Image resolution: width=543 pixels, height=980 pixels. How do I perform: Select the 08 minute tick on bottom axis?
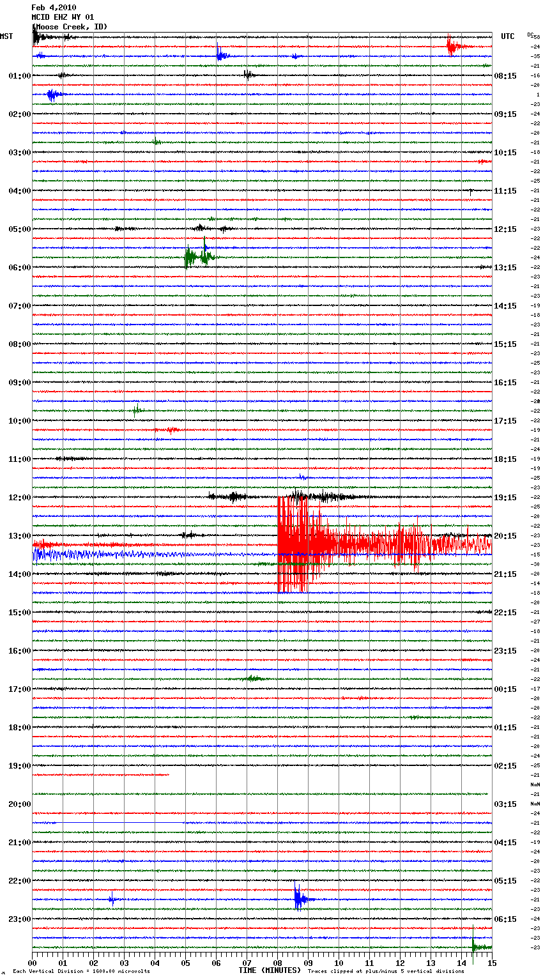coord(277,963)
